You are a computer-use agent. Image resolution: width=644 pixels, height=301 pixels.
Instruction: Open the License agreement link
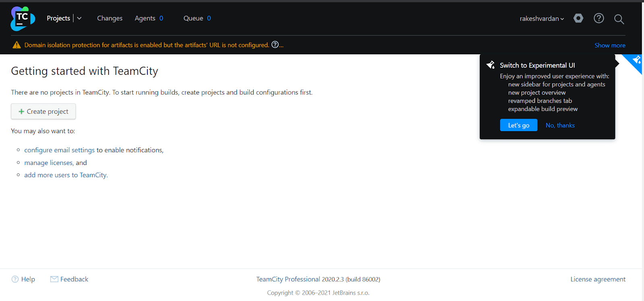pos(598,279)
